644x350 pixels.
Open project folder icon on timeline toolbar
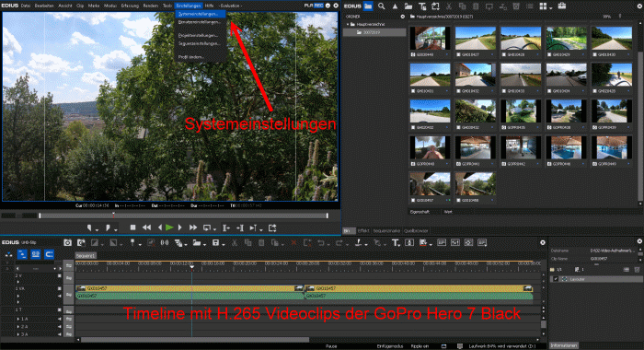coord(197,242)
